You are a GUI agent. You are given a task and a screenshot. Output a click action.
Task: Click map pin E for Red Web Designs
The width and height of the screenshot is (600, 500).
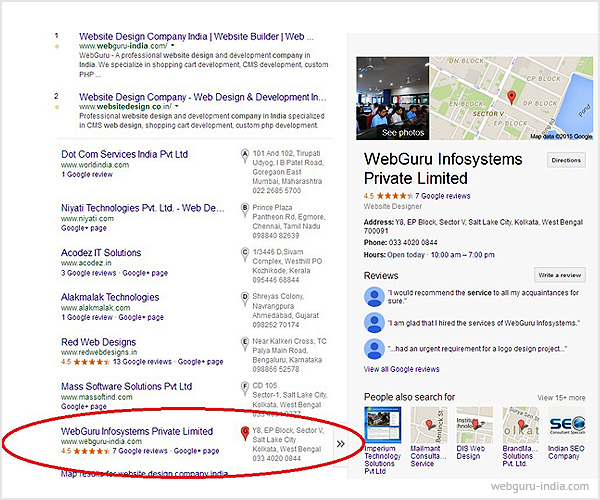pyautogui.click(x=245, y=344)
